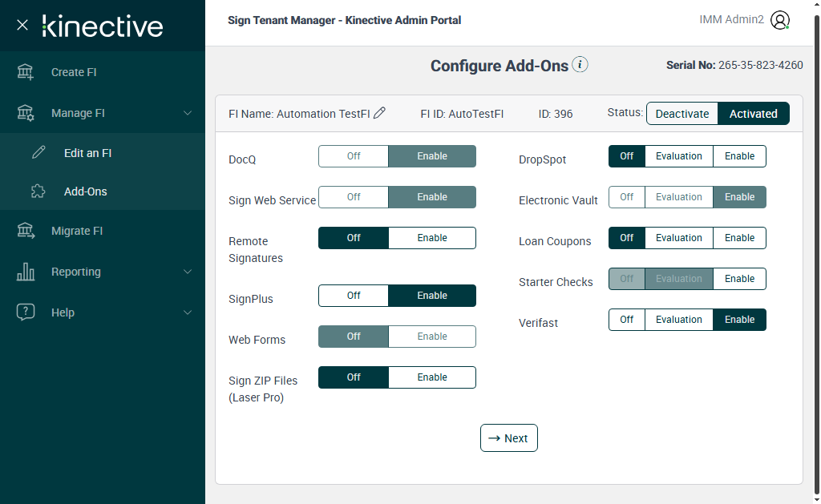The height and width of the screenshot is (504, 821).
Task: Click the IMM Admin2 username
Action: pyautogui.click(x=731, y=19)
